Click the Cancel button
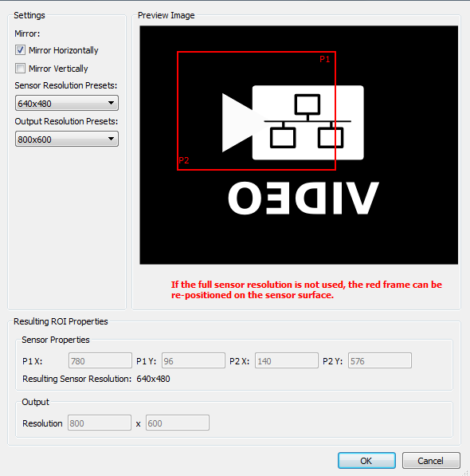This screenshot has width=470, height=476. point(431,461)
